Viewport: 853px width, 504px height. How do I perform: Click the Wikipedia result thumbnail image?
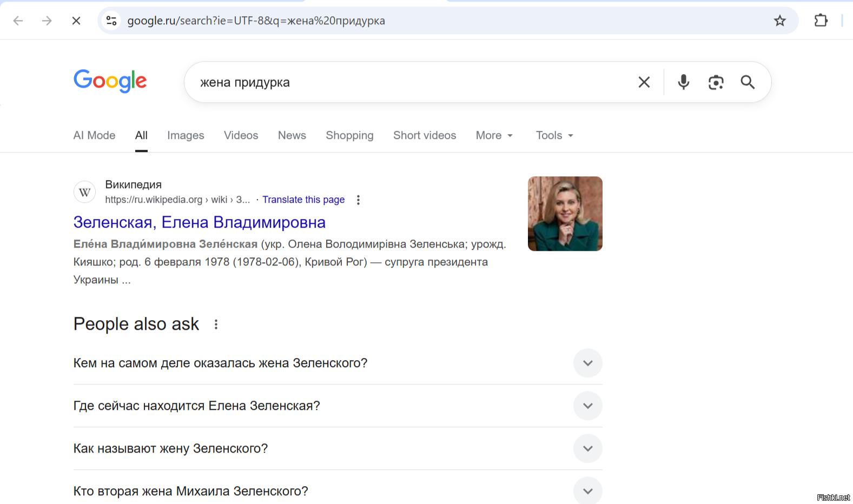(565, 214)
